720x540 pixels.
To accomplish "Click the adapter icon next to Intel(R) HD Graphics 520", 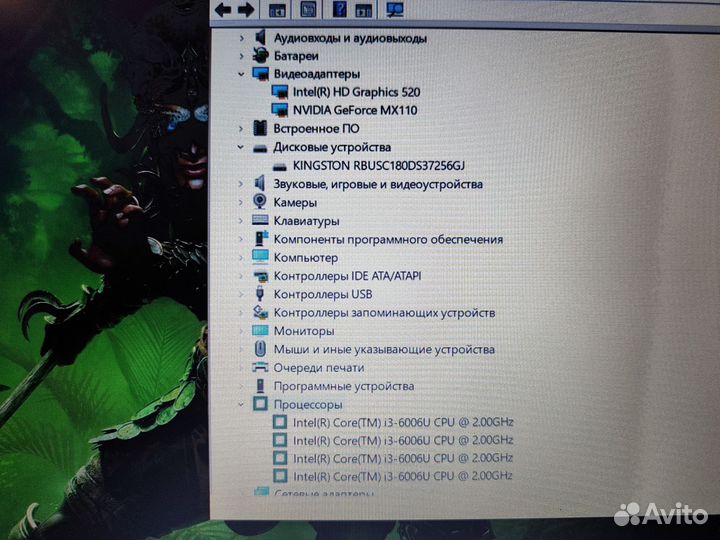I will pyautogui.click(x=280, y=92).
